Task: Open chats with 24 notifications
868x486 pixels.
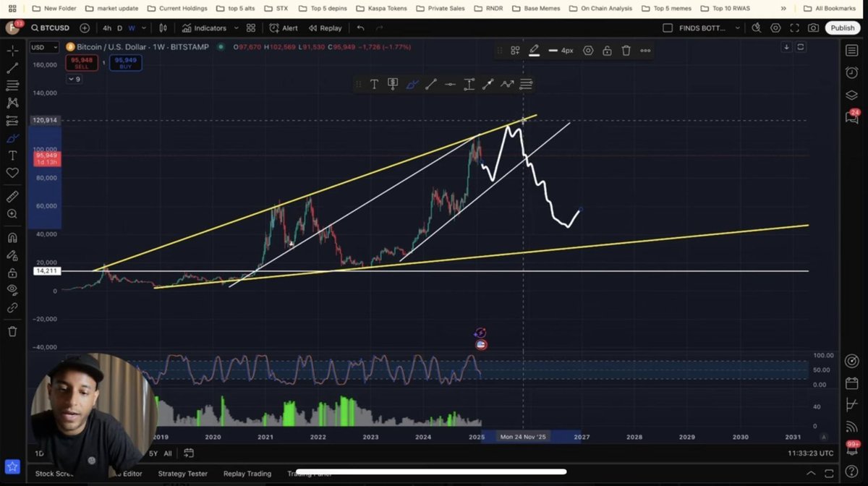Action: [852, 116]
